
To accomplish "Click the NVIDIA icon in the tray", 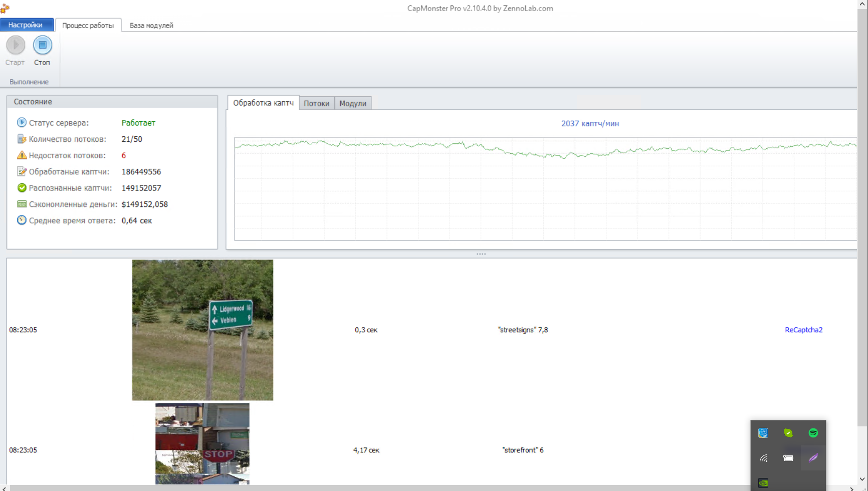I will point(763,482).
